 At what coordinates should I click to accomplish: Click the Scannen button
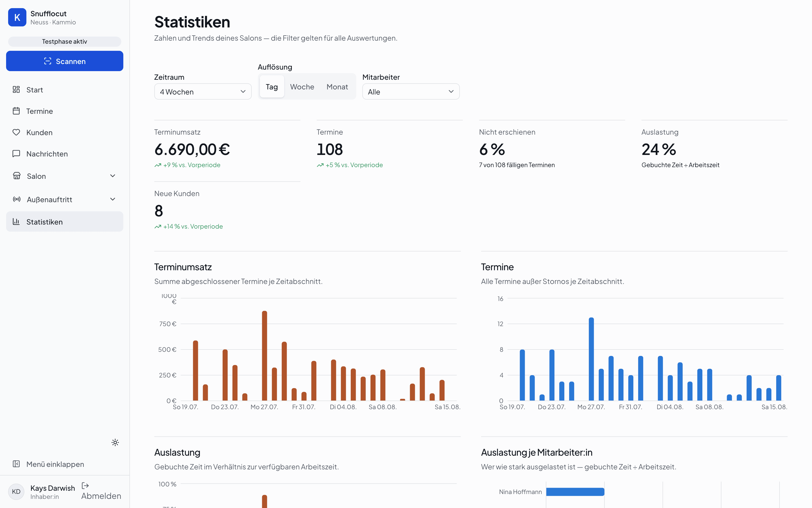[x=65, y=61]
